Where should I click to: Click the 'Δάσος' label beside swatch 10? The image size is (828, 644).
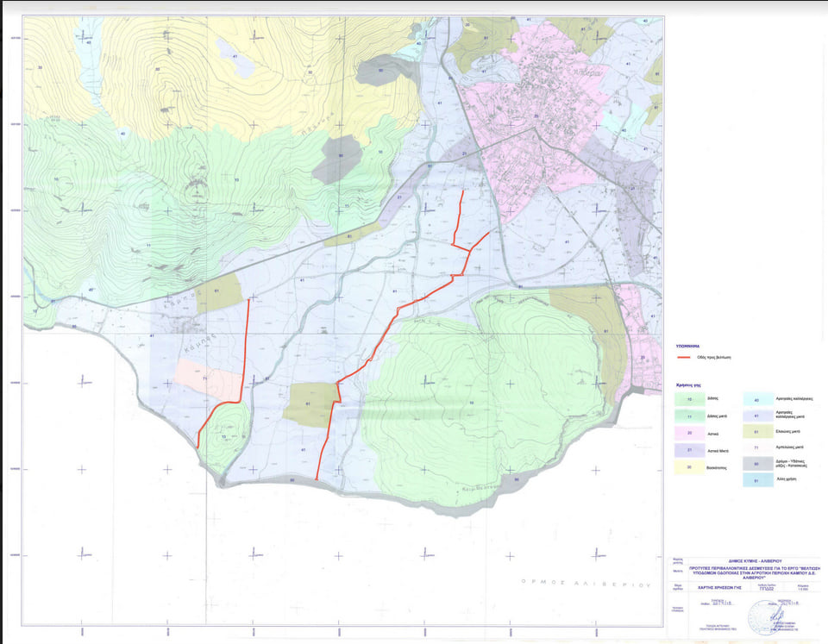[x=713, y=398]
